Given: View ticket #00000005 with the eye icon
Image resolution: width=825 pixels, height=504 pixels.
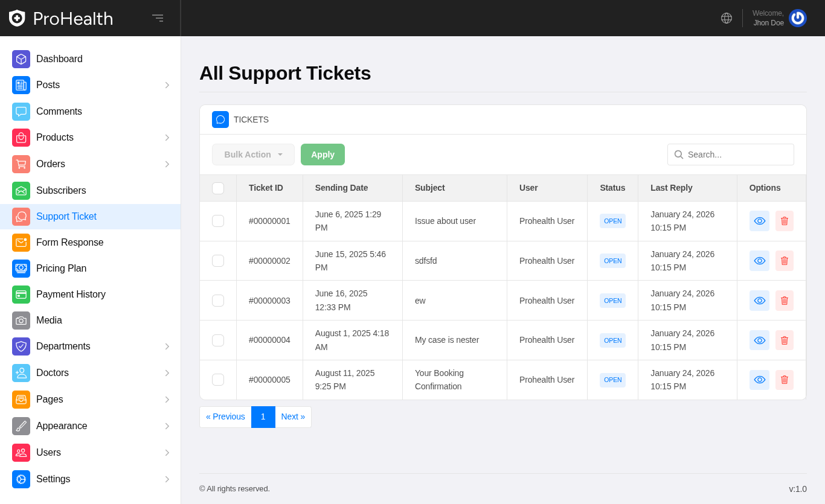Looking at the screenshot, I should pos(759,380).
